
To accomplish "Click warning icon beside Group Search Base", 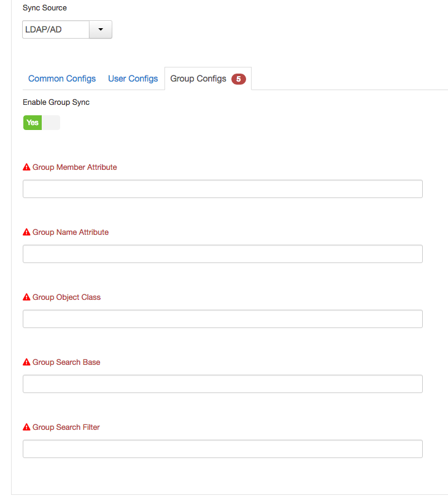I will pyautogui.click(x=26, y=362).
